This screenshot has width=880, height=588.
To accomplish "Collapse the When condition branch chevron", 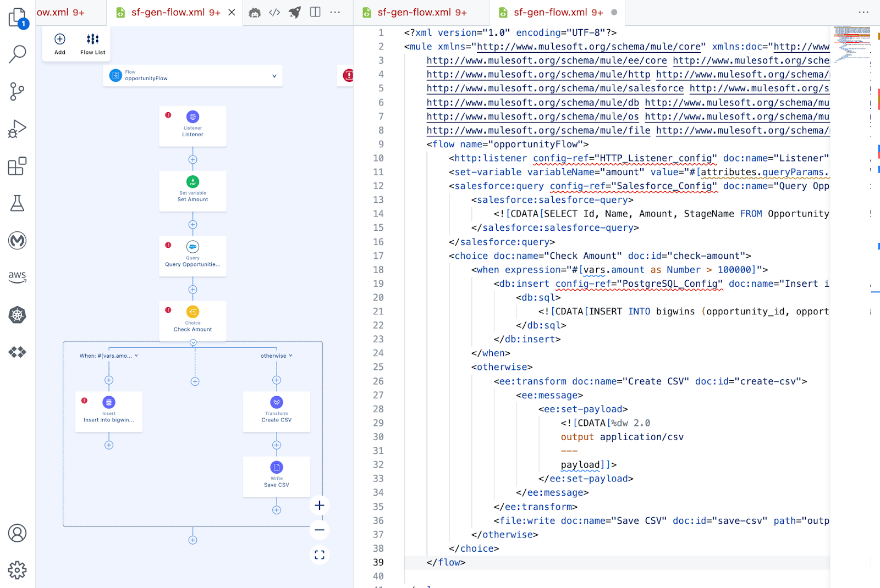I will coord(135,356).
